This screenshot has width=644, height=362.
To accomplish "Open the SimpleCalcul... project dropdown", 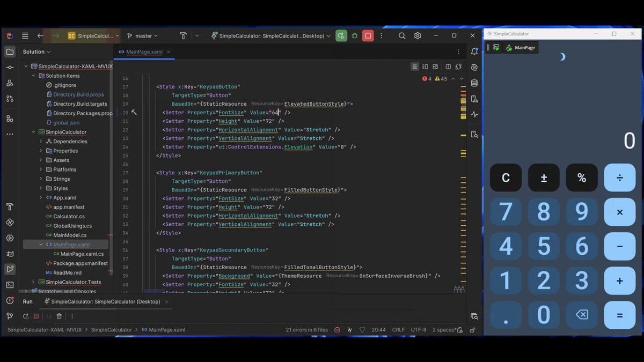I will tap(94, 36).
